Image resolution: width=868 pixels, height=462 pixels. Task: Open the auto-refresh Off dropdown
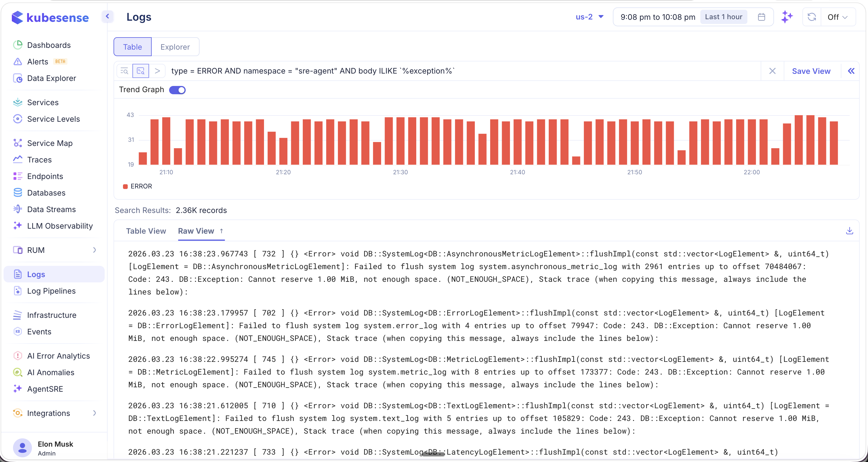(838, 17)
